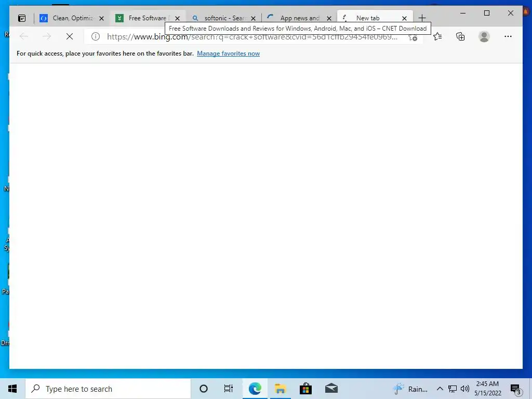This screenshot has height=399, width=532.
Task: Open the Collections icon
Action: click(x=460, y=36)
